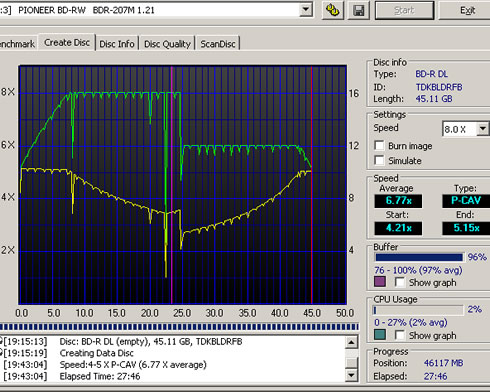The width and height of the screenshot is (490, 392).
Task: Click the Start button
Action: click(404, 10)
